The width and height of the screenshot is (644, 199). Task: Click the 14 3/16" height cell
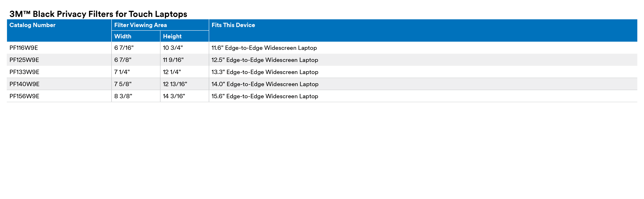tap(174, 96)
